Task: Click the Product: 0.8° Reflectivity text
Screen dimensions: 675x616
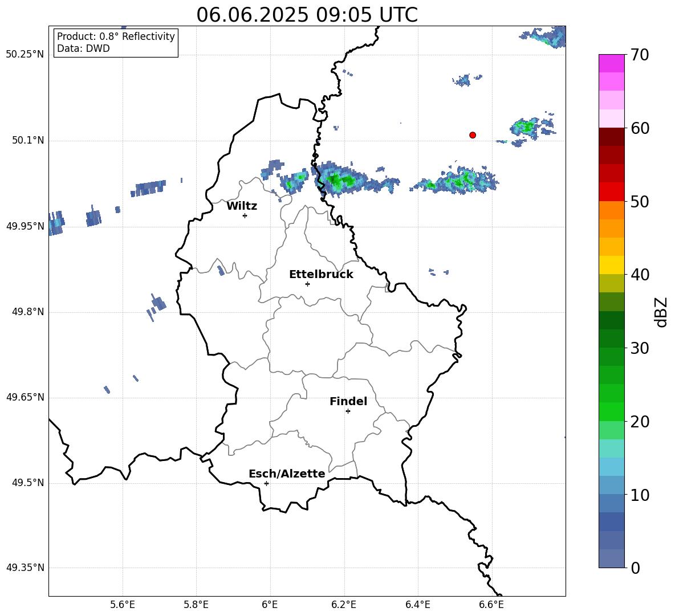Action: tap(116, 36)
